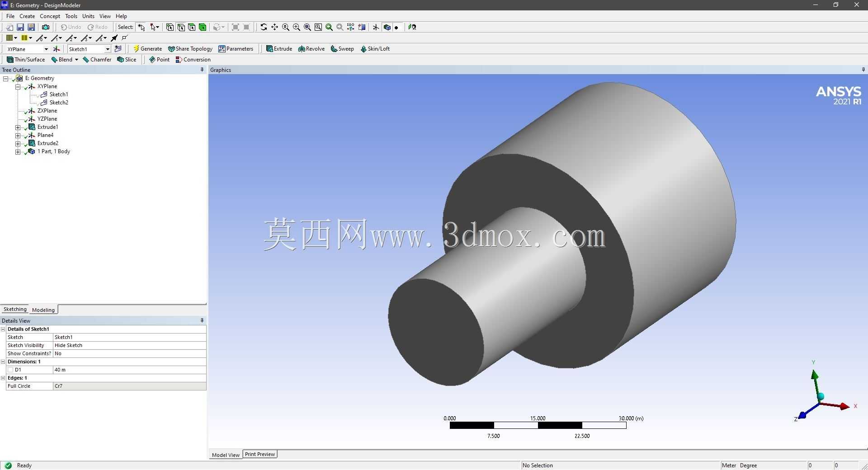Open the Concept menu
The width and height of the screenshot is (868, 470).
(50, 16)
